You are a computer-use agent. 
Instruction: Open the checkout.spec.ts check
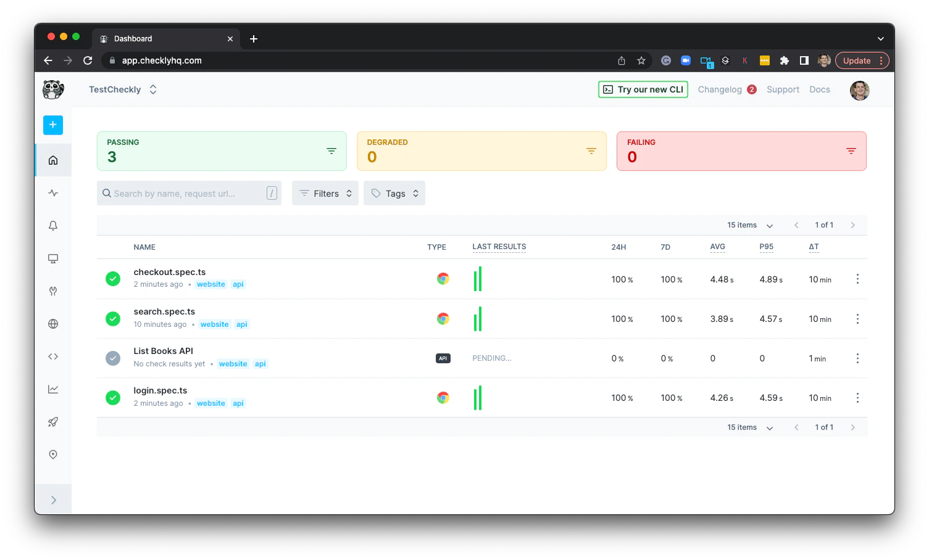pyautogui.click(x=170, y=272)
